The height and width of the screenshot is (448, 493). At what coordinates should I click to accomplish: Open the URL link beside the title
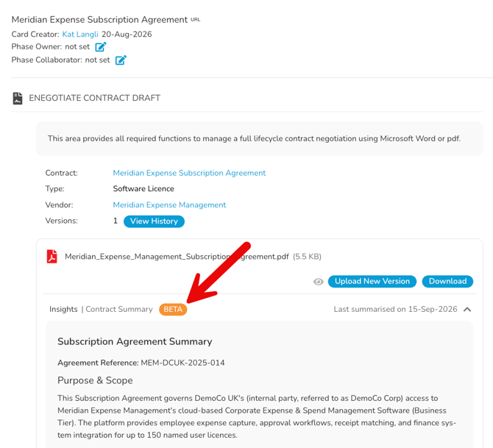click(x=195, y=19)
